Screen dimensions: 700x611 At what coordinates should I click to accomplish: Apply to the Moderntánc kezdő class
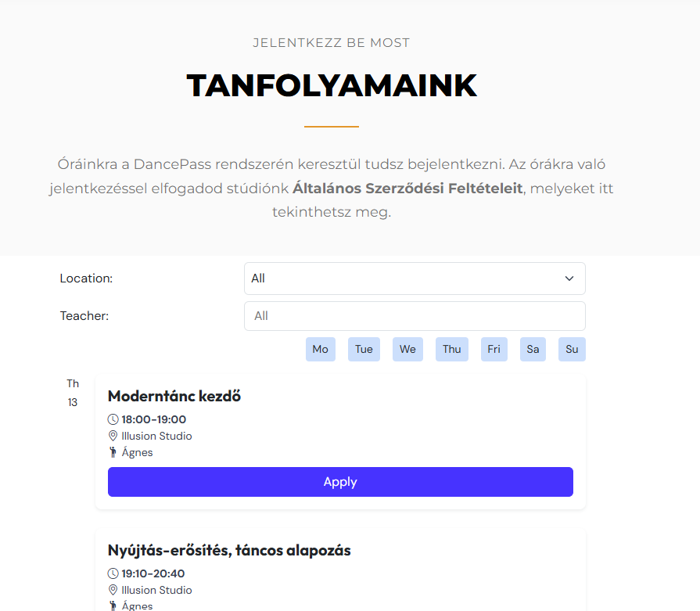[340, 482]
